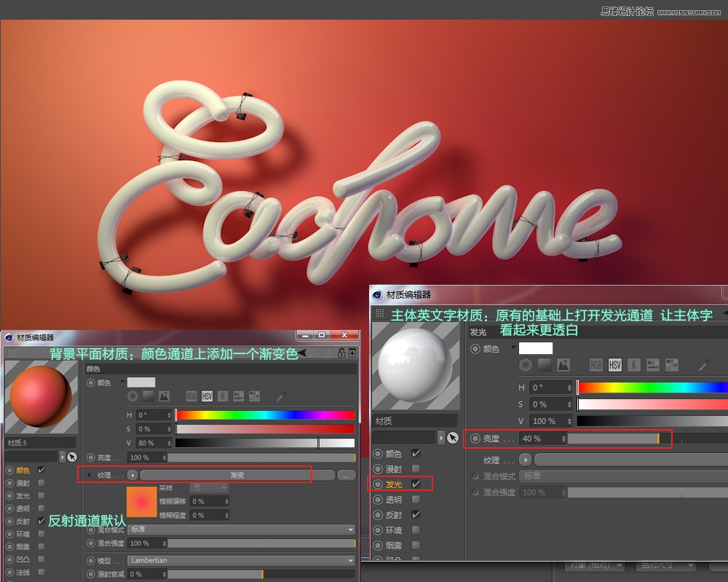Click the K (Kelvin) color mode icon
Screen dimensions: 728x582
click(x=633, y=365)
